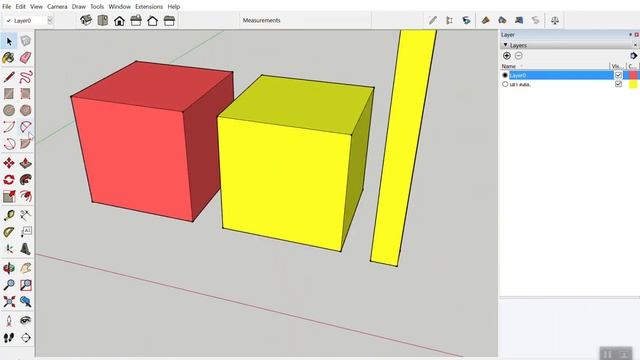The image size is (640, 360).
Task: Choose the Make Component tool
Action: pyautogui.click(x=26, y=41)
